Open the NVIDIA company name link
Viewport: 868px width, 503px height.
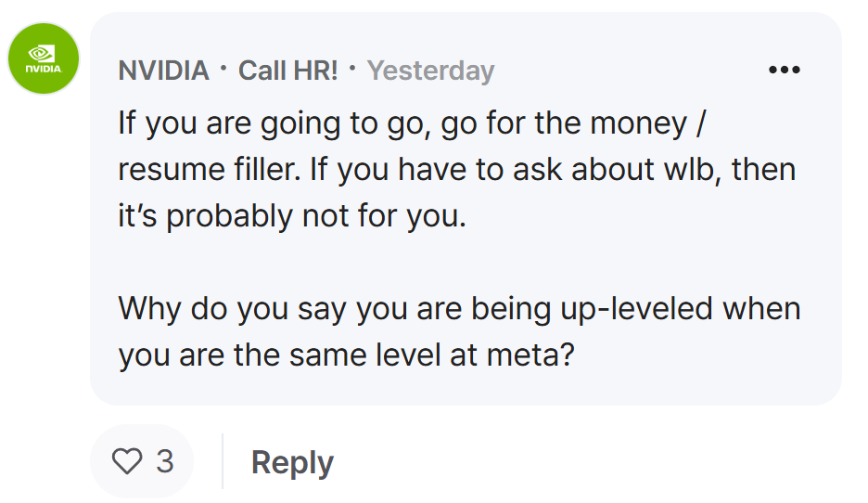click(x=164, y=71)
